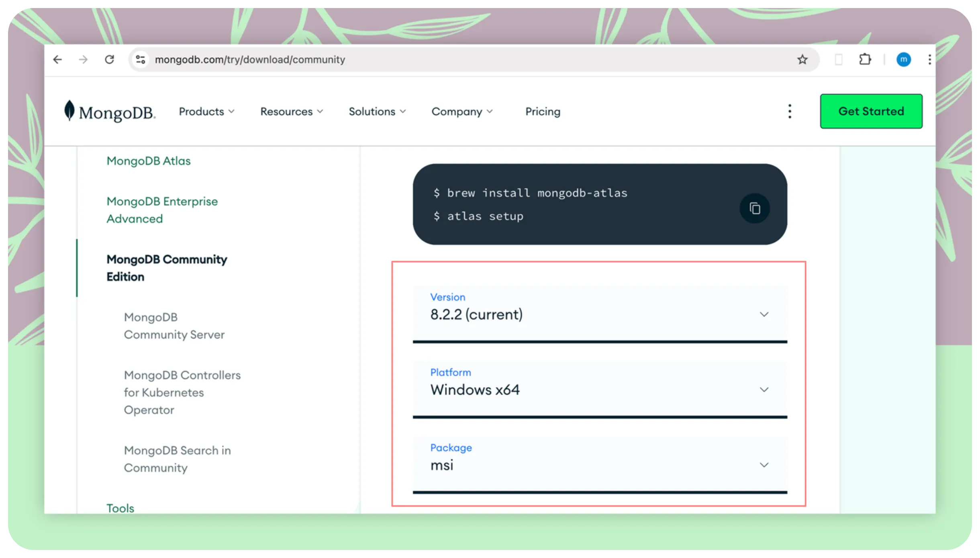Open the Products menu
Viewport: 980px width, 558px height.
206,112
